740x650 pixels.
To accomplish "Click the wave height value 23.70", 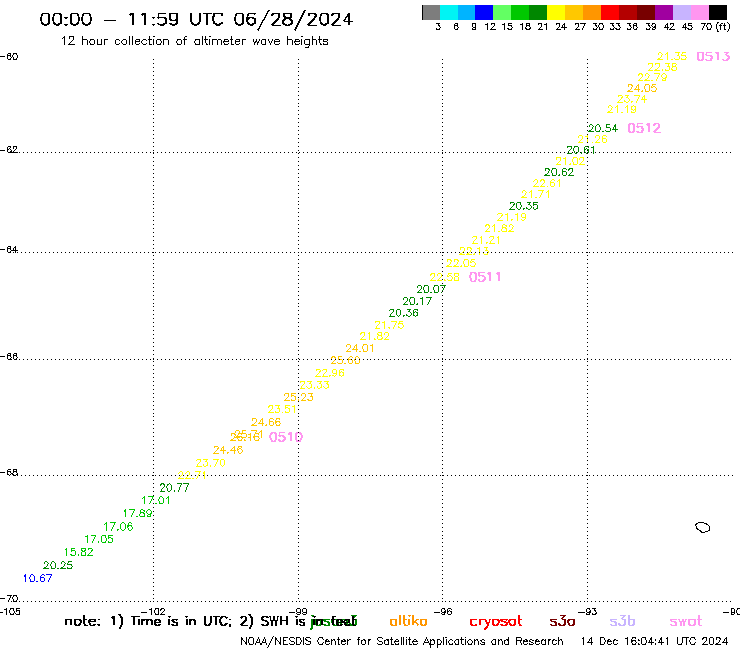I will coord(210,463).
